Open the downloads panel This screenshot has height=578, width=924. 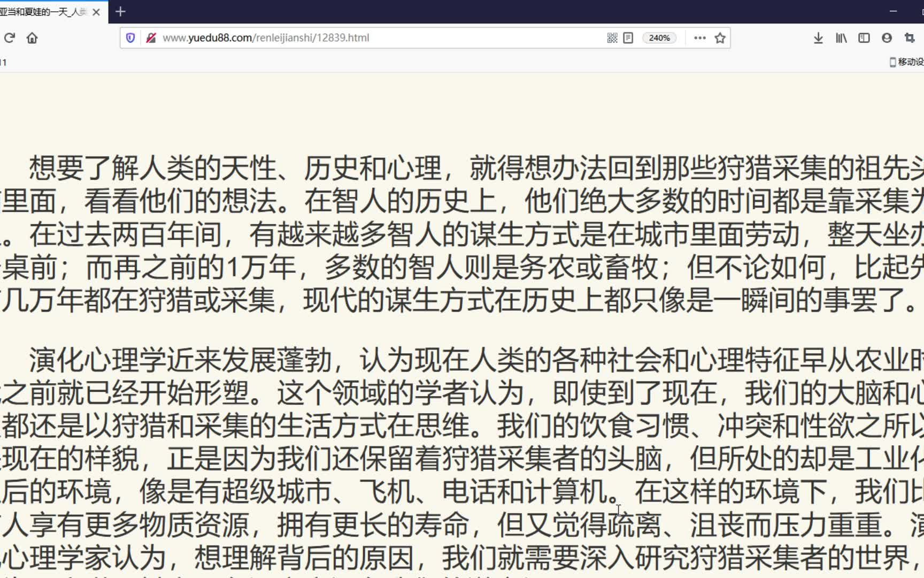click(818, 38)
